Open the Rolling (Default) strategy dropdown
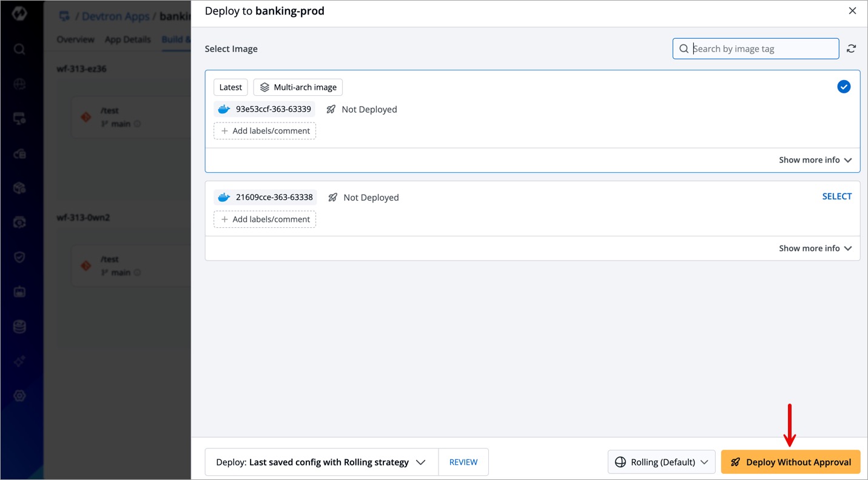Screen dimensions: 868x480 coord(661,462)
